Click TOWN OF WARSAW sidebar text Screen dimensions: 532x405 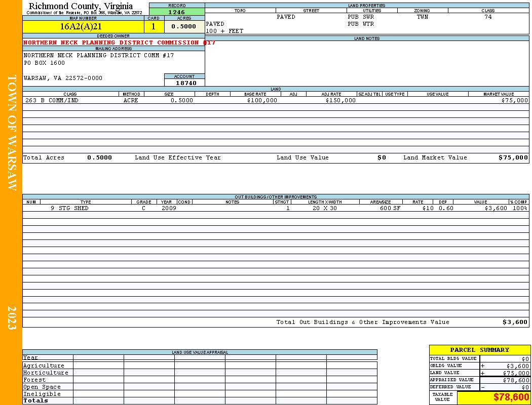[x=12, y=133]
